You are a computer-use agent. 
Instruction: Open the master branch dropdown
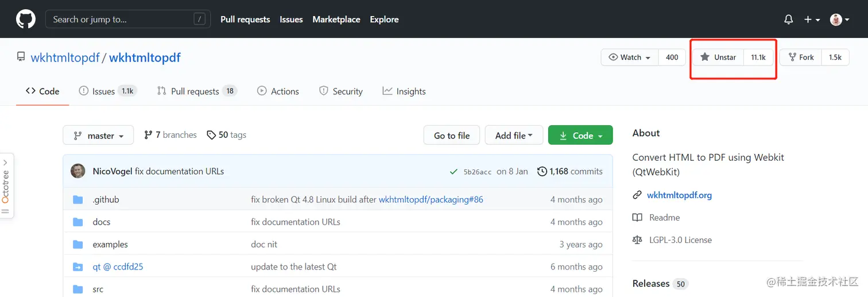point(98,135)
